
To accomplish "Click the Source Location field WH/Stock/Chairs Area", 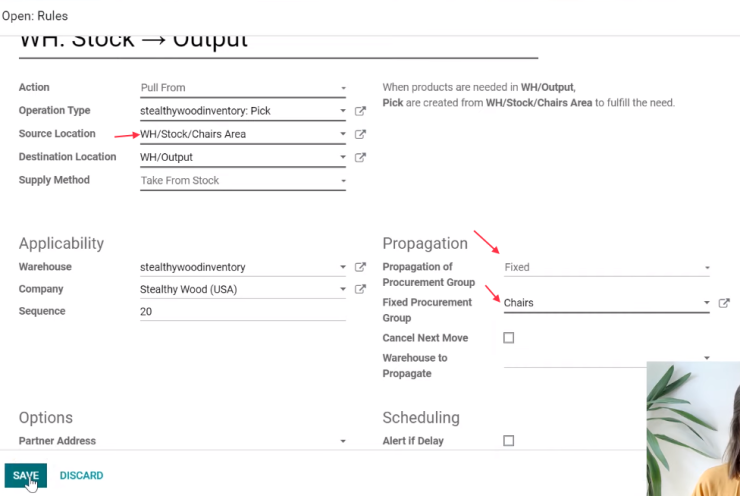I will pyautogui.click(x=243, y=134).
